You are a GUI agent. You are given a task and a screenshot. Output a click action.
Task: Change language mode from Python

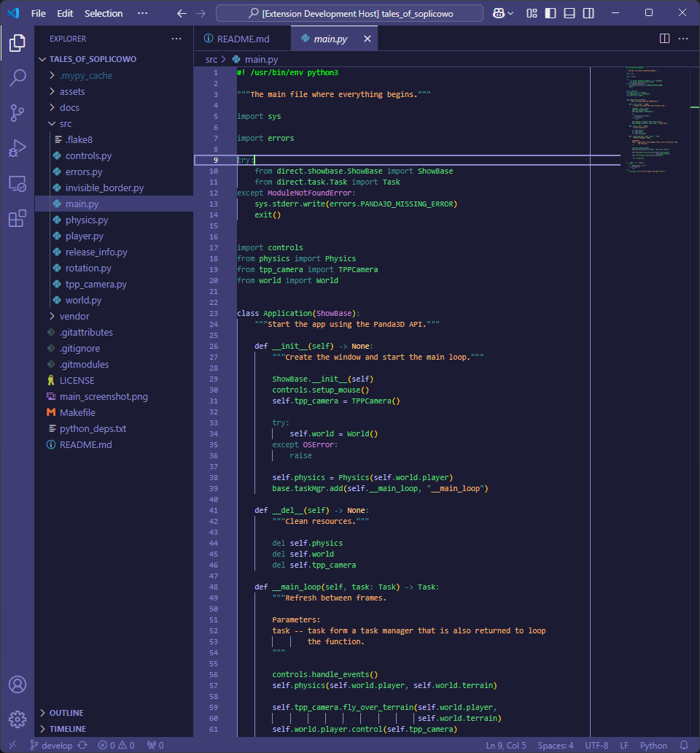click(653, 745)
